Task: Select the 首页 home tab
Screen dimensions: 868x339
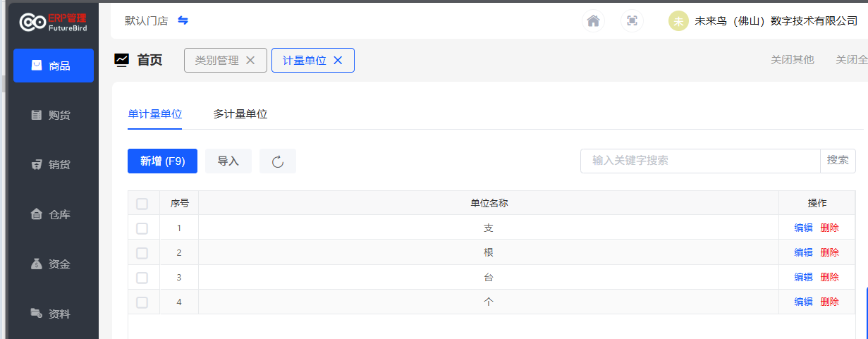Action: point(149,61)
